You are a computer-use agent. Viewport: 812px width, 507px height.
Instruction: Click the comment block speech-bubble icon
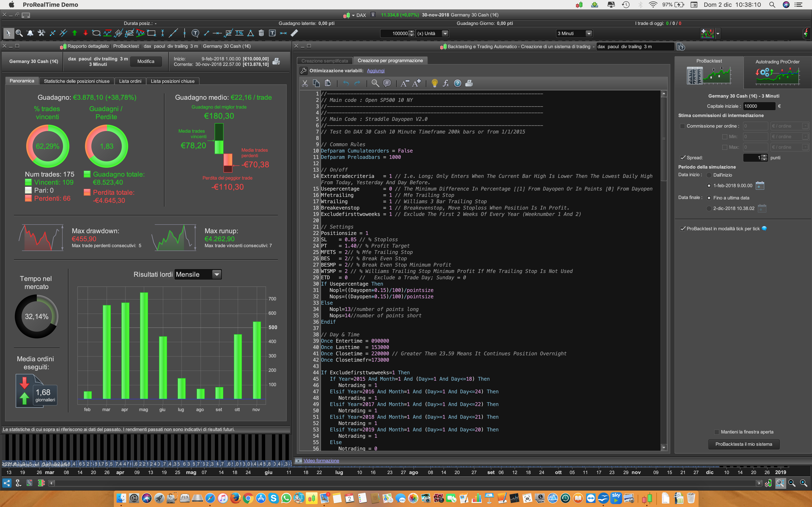click(387, 83)
